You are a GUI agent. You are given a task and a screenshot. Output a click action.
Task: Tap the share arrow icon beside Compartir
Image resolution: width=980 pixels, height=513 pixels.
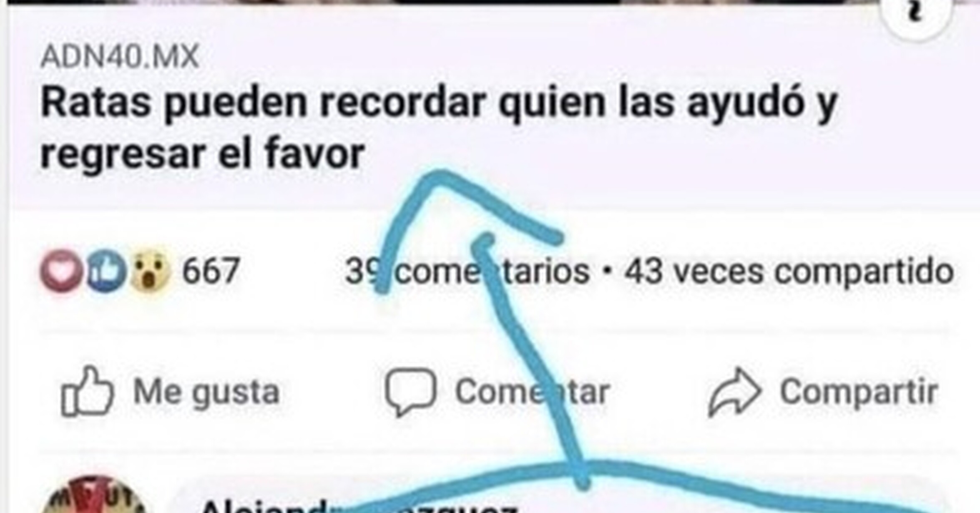tap(735, 392)
